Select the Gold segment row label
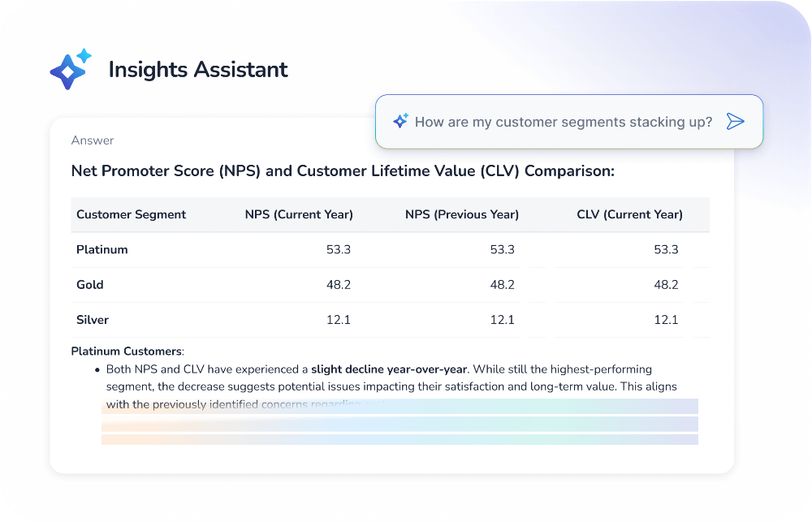 point(89,285)
